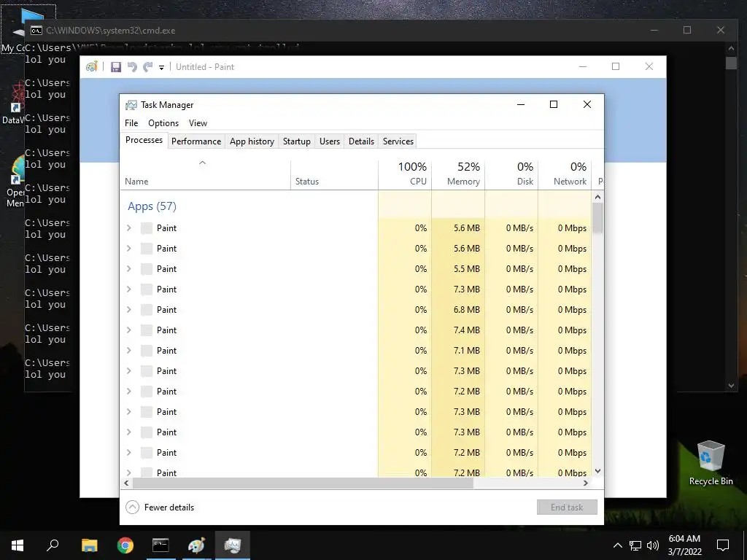Select the Paint process using 6.8 MB
Viewport: 747px width, 560px height.
(356, 310)
